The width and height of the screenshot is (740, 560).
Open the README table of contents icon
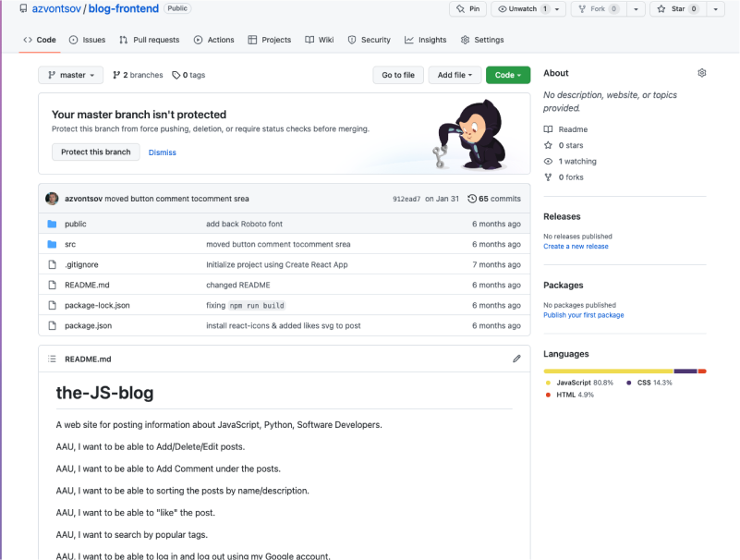(52, 359)
